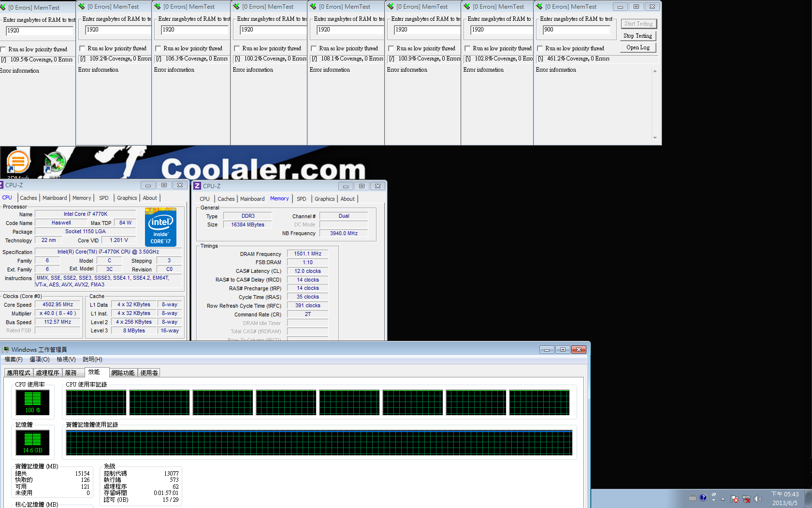This screenshot has height=508, width=812.
Task: Switch to the 使用者 tab in Task Manager
Action: point(149,373)
